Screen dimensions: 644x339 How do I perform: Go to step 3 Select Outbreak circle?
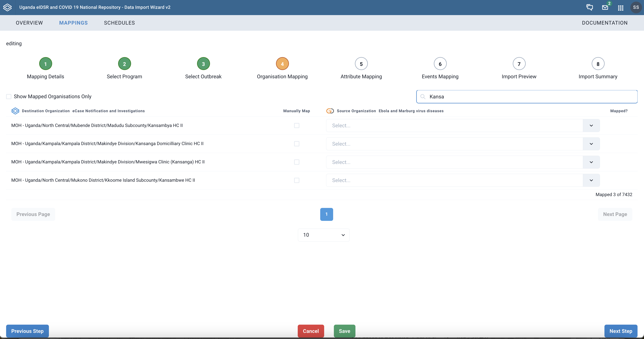point(203,64)
